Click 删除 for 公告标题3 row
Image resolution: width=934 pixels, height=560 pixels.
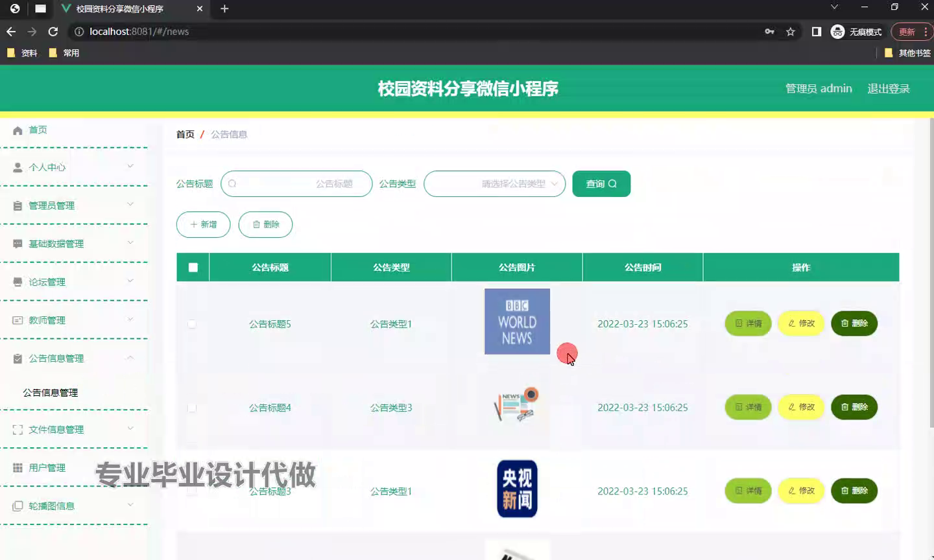(854, 491)
